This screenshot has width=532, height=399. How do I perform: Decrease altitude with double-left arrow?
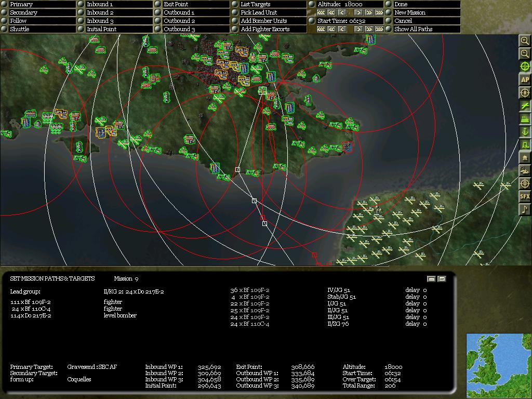(x=331, y=12)
